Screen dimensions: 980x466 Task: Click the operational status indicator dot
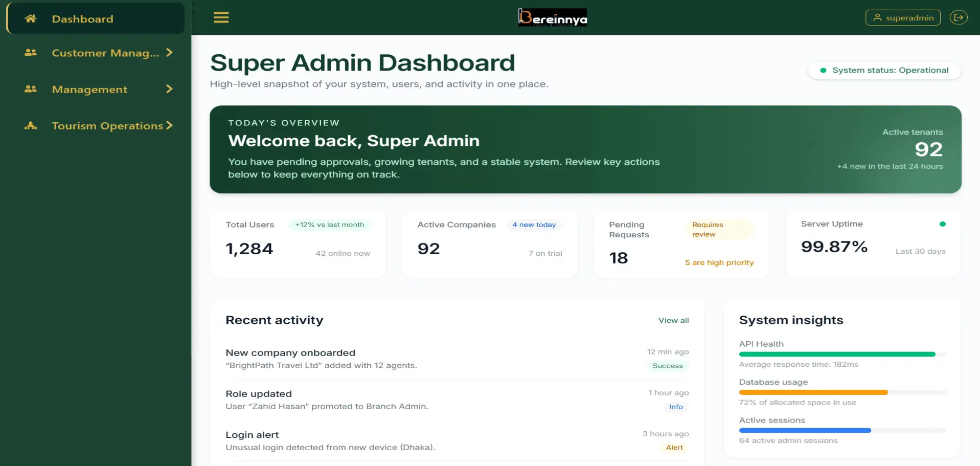pyautogui.click(x=823, y=70)
